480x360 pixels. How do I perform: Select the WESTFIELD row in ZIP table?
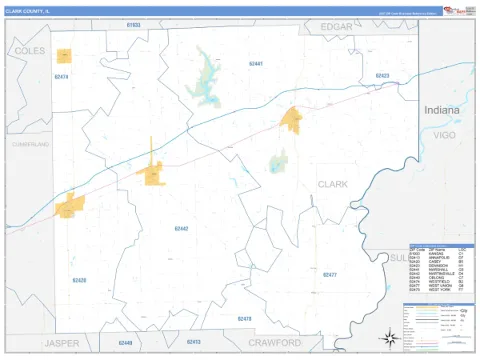tap(436, 282)
